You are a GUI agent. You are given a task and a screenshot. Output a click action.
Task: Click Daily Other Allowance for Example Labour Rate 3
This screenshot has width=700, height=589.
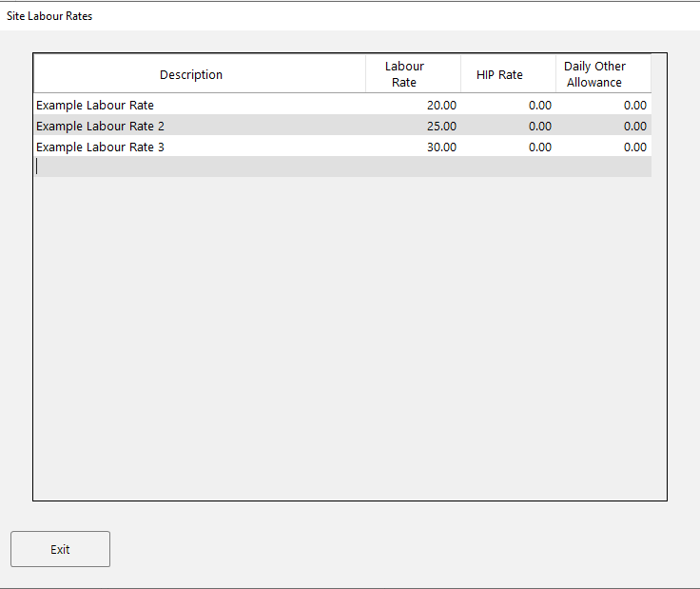603,146
